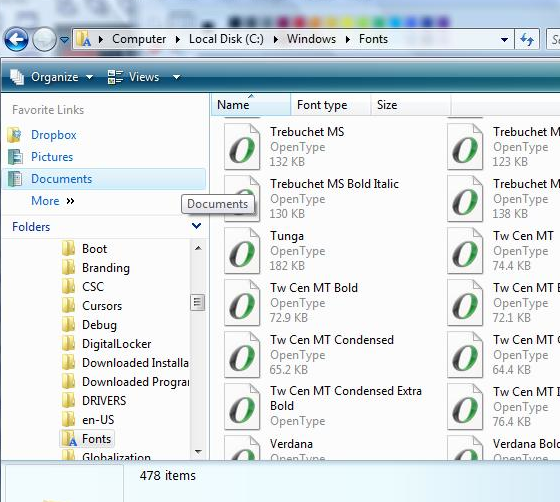This screenshot has height=502, width=560.
Task: Select the Tw Cen MT 74.4 KB icon
Action: [465, 251]
